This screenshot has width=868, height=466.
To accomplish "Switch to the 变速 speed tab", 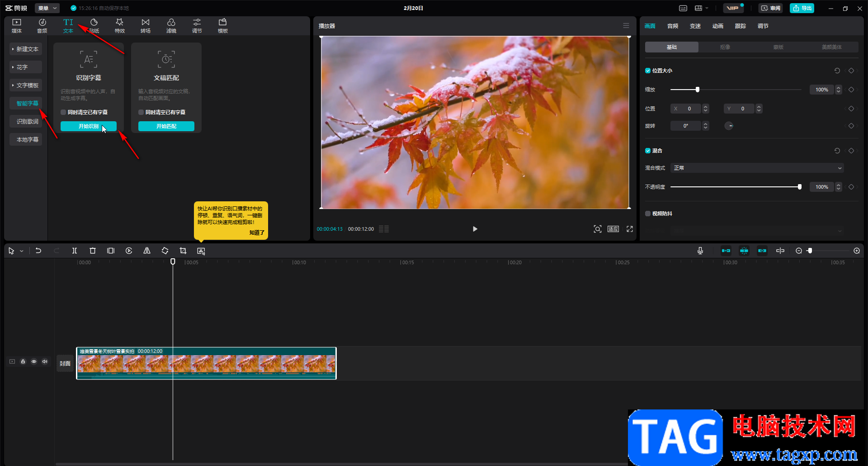I will (695, 26).
